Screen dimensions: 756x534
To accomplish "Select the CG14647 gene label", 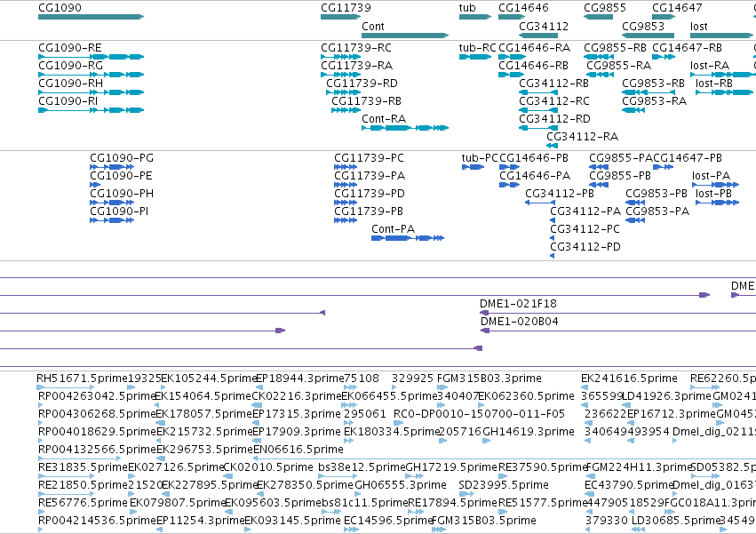I will (677, 8).
